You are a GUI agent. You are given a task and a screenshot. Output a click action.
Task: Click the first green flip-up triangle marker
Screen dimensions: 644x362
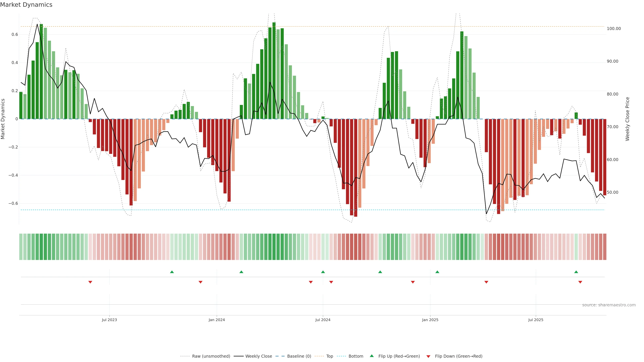point(172,272)
